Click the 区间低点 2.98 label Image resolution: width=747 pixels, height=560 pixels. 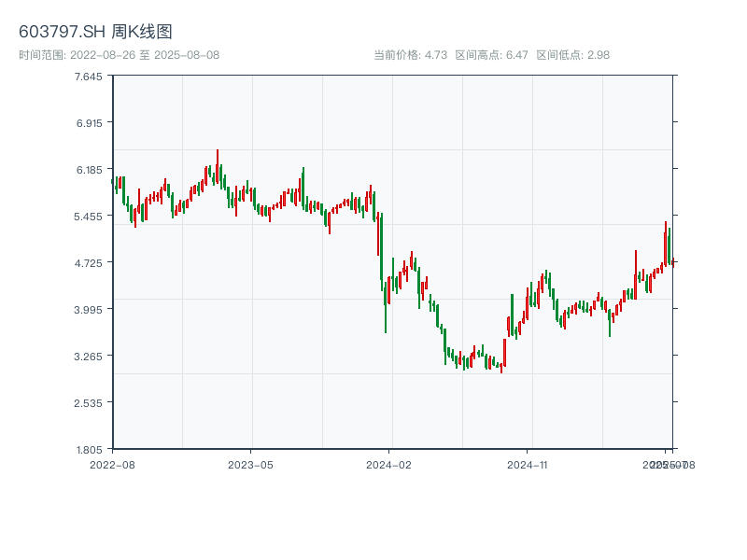click(x=573, y=55)
